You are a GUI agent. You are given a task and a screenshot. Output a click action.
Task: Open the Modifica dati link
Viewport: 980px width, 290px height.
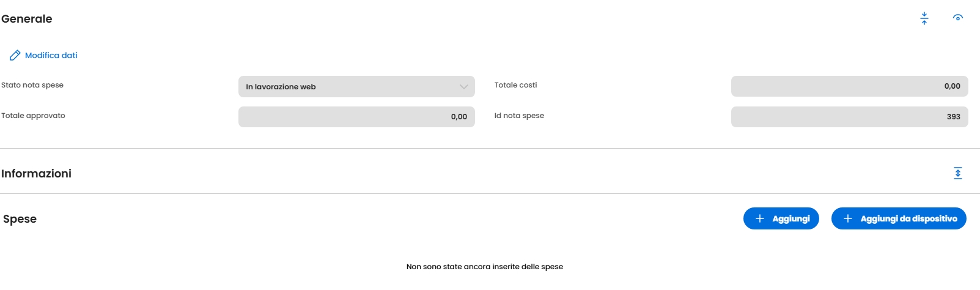[51, 56]
